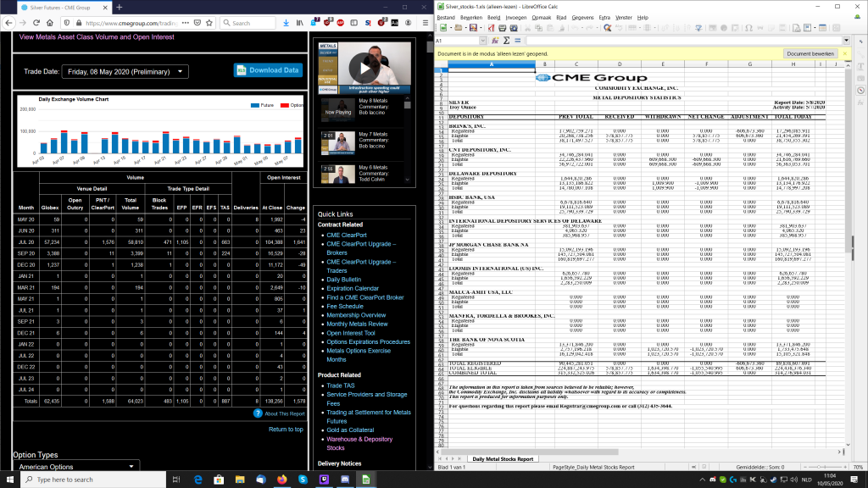The width and height of the screenshot is (868, 488).
Task: Click the Firefox back arrow
Action: click(8, 23)
